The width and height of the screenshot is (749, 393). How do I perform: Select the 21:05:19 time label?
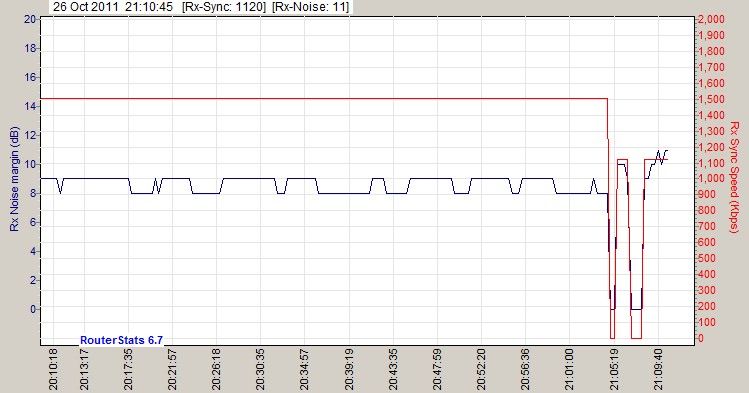[x=614, y=369]
